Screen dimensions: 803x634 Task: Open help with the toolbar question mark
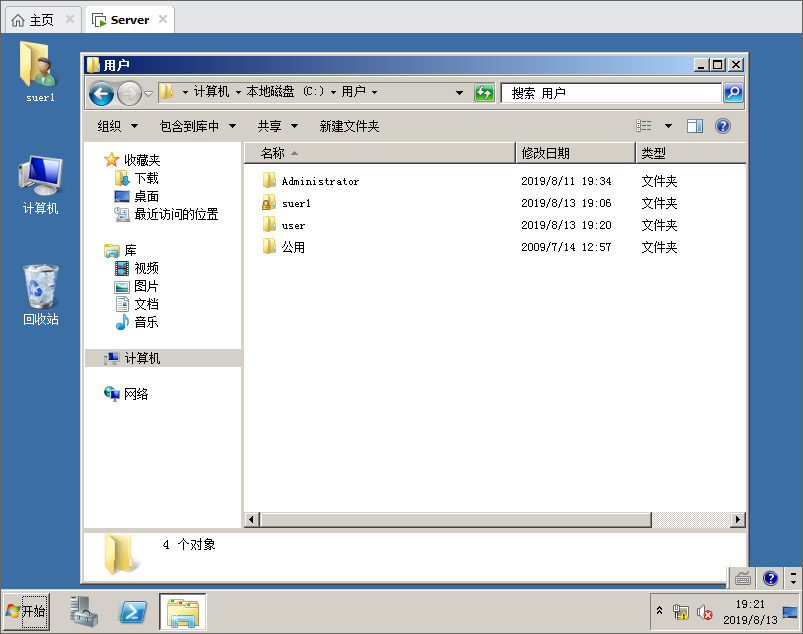tap(723, 126)
